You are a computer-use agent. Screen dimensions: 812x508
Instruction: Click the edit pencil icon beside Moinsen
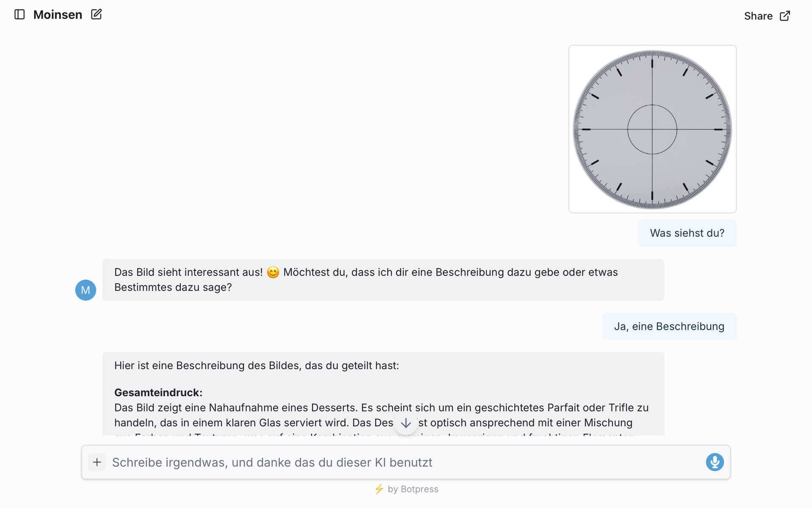(x=96, y=14)
